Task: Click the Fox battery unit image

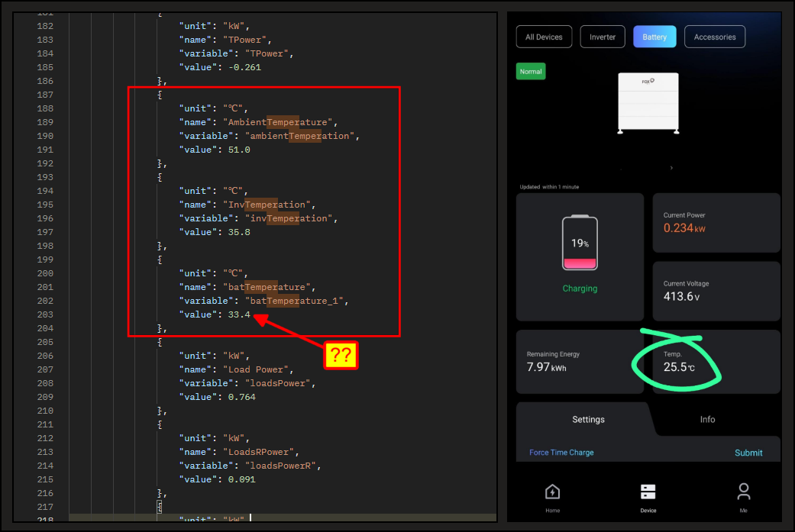Action: [x=648, y=104]
